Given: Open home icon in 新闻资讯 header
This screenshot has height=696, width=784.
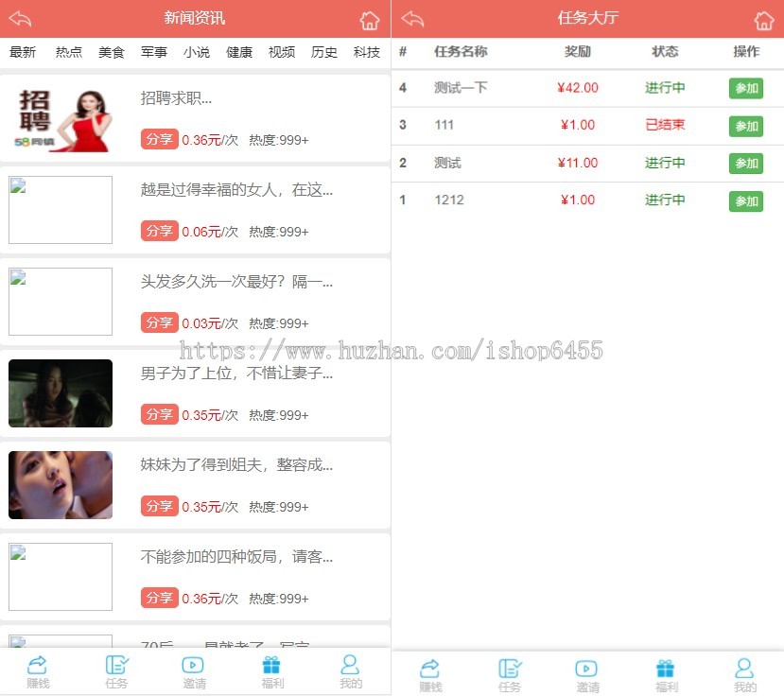Looking at the screenshot, I should tap(370, 21).
